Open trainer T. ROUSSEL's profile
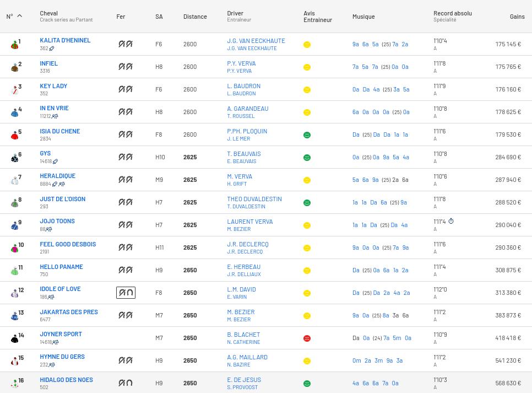The image size is (532, 393). tap(241, 116)
